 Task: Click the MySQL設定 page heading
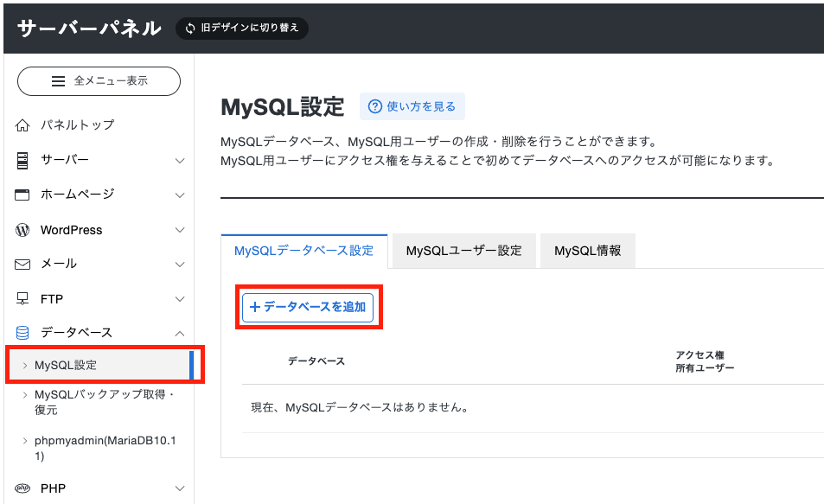[x=282, y=106]
